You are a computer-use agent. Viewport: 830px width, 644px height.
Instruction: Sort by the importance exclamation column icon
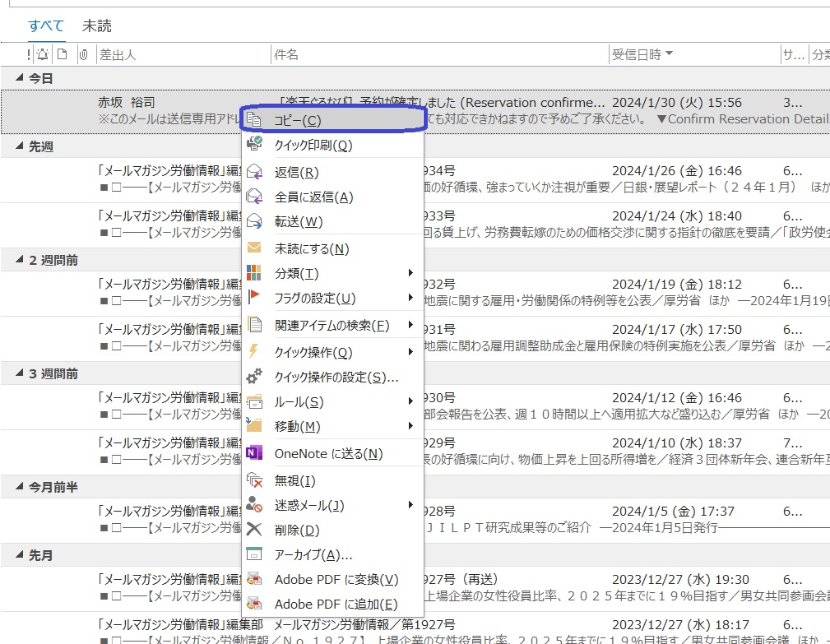click(29, 54)
